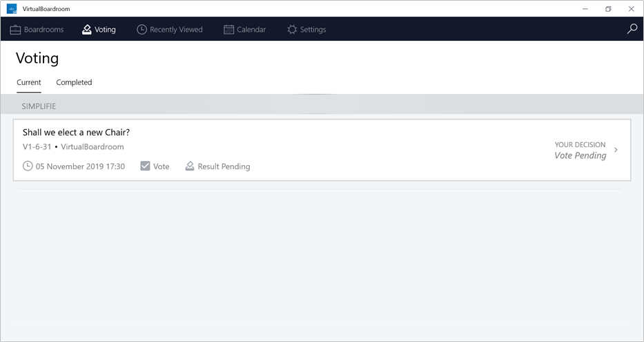
Task: Click the Recently Viewed clock icon
Action: coord(142,30)
